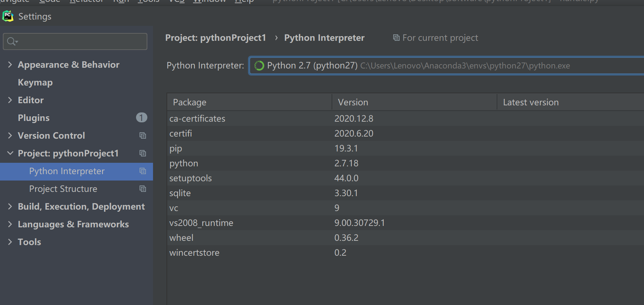Expand the Version Control section
Viewport: 644px width, 305px height.
pyautogui.click(x=10, y=135)
